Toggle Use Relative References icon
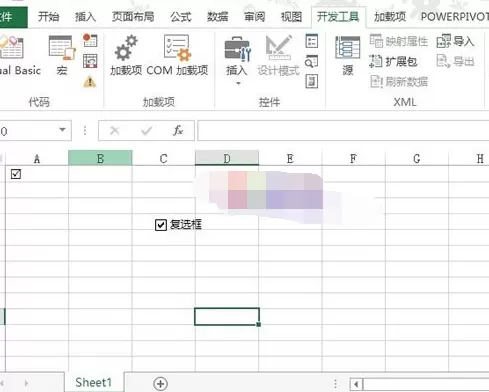The image size is (489, 392). point(90,61)
